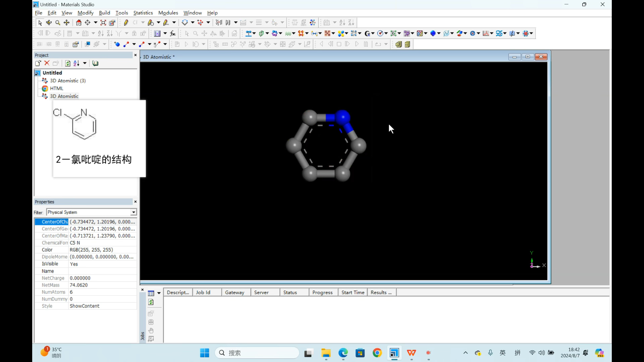Click the 3D Atomistic tree item

64,96
